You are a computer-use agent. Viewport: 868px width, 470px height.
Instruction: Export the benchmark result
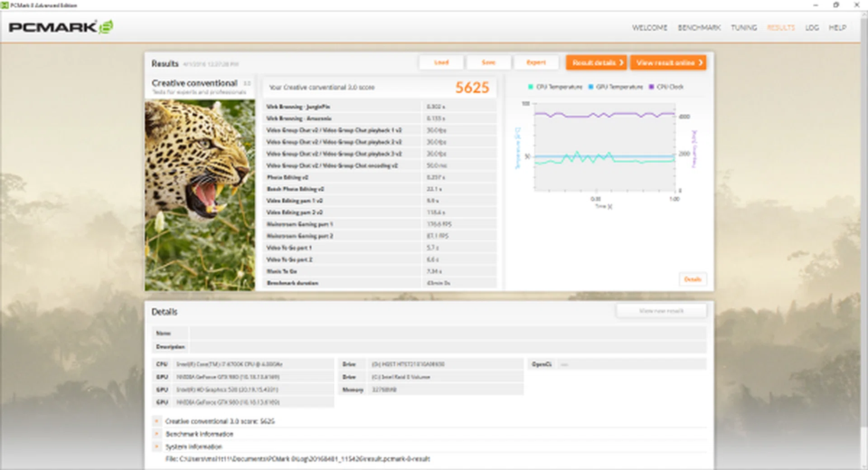coord(537,62)
